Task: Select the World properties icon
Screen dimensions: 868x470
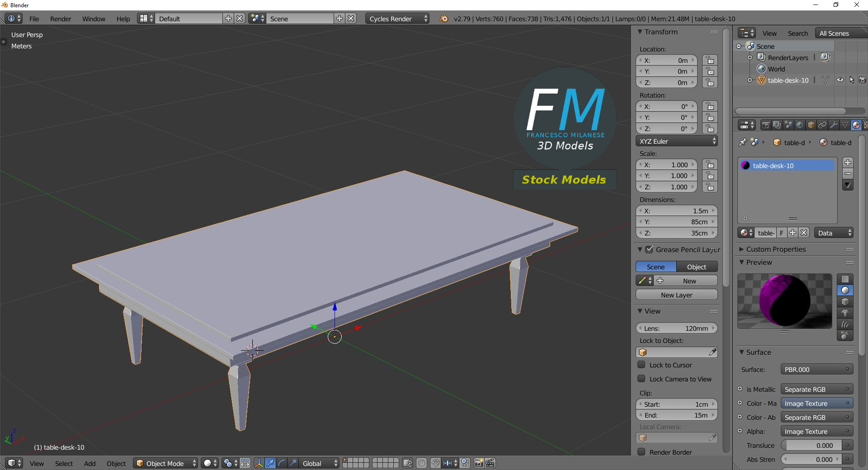Action: coord(800,125)
